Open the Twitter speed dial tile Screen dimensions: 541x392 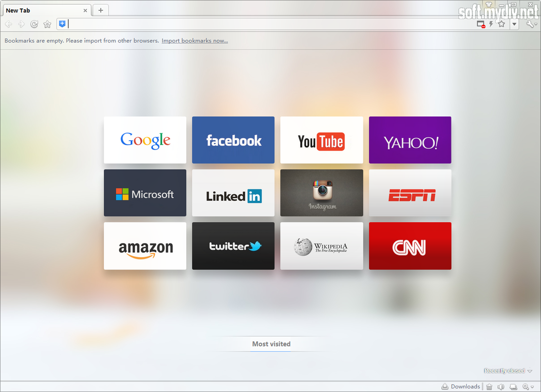point(233,246)
